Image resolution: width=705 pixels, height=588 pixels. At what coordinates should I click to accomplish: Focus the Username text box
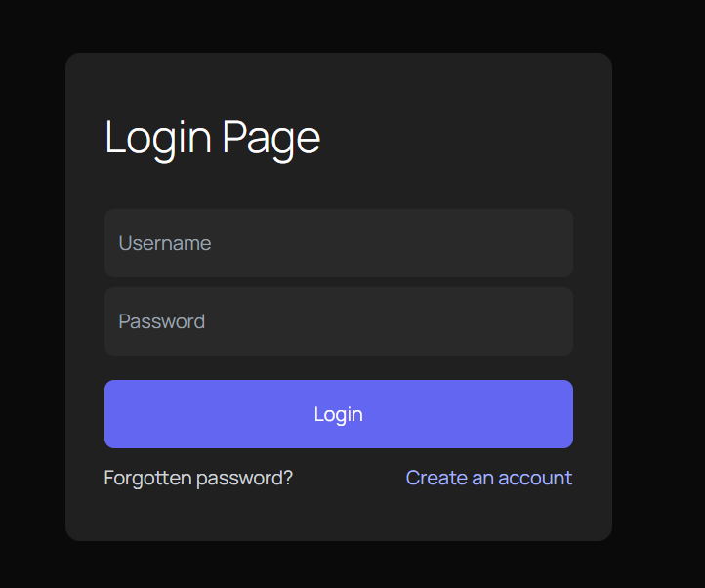click(338, 243)
